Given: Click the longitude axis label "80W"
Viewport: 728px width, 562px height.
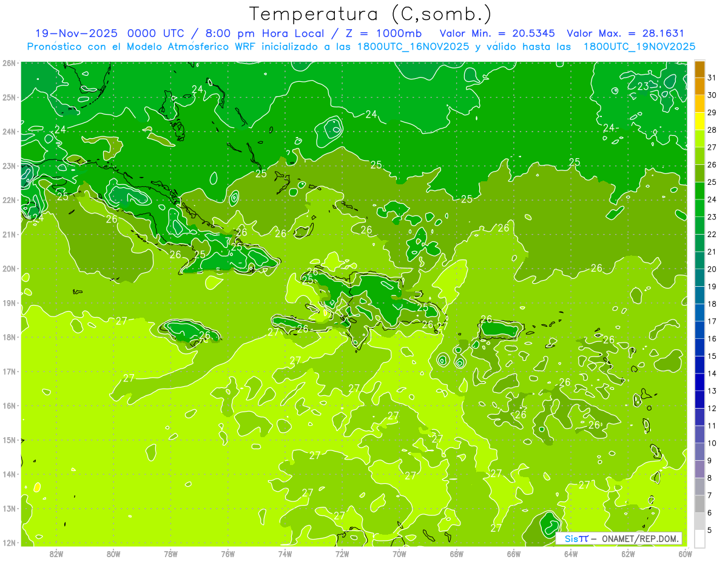Looking at the screenshot, I should (x=113, y=554).
